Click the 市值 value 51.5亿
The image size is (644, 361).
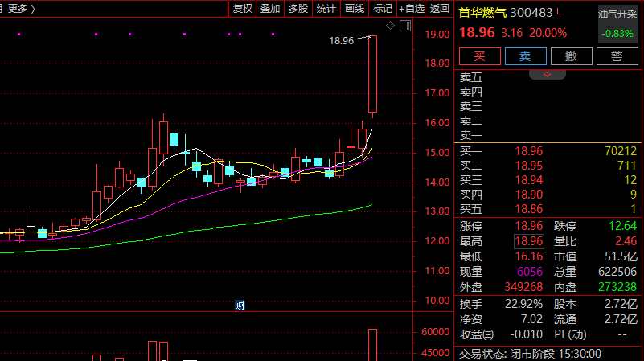(x=621, y=256)
